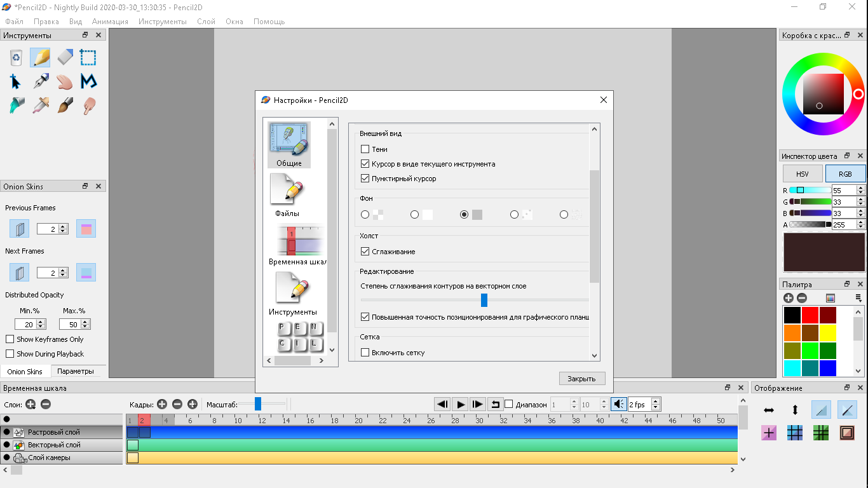Select the Hand pan tool

click(x=65, y=81)
